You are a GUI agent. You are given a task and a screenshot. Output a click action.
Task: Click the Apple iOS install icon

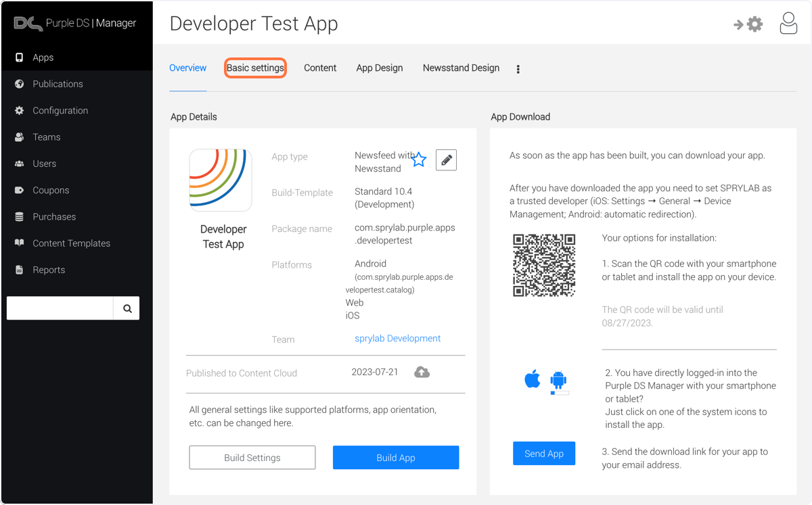533,379
